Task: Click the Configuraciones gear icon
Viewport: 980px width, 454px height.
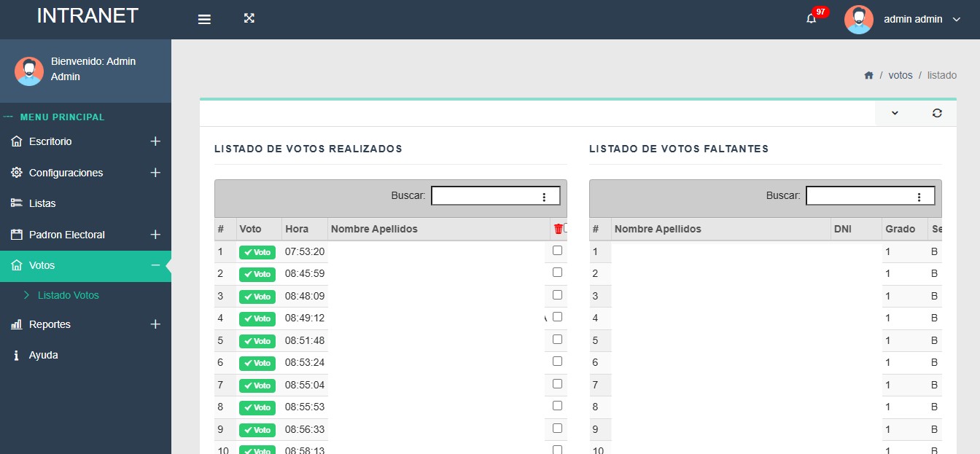Action: [17, 173]
